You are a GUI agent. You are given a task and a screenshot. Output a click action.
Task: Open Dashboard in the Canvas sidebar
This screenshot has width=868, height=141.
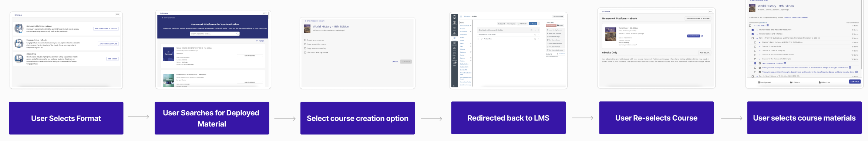tap(454, 33)
